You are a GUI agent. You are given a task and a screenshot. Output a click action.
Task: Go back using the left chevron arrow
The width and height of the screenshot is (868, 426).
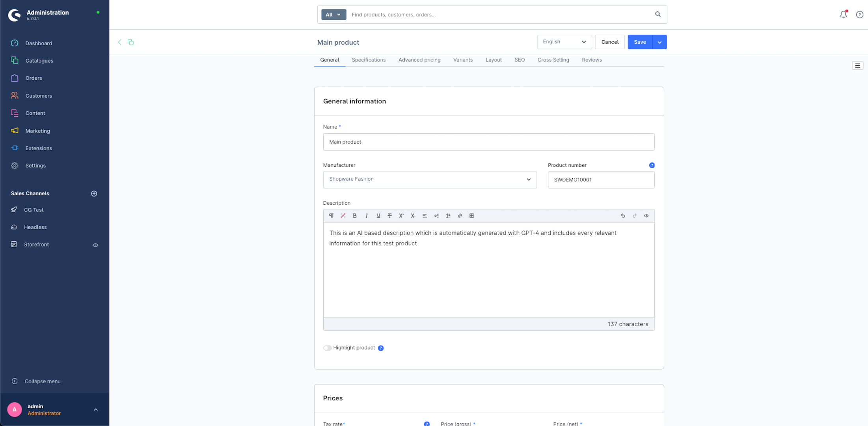pos(119,42)
